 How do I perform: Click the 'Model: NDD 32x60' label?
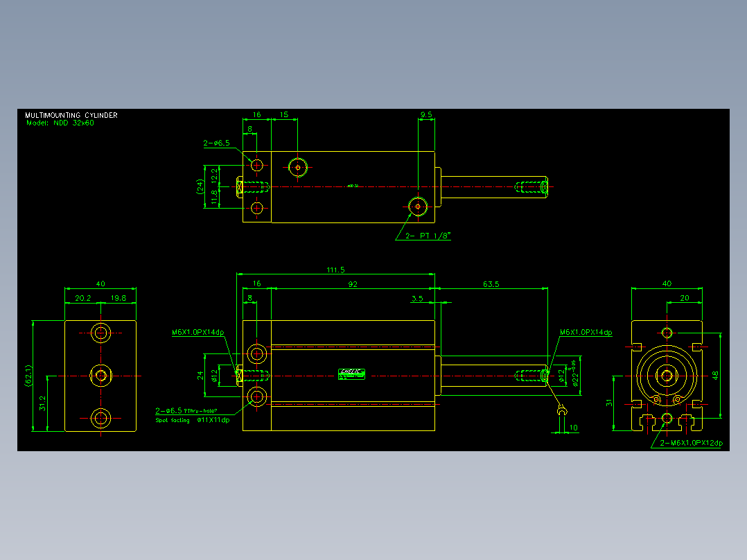(60, 123)
